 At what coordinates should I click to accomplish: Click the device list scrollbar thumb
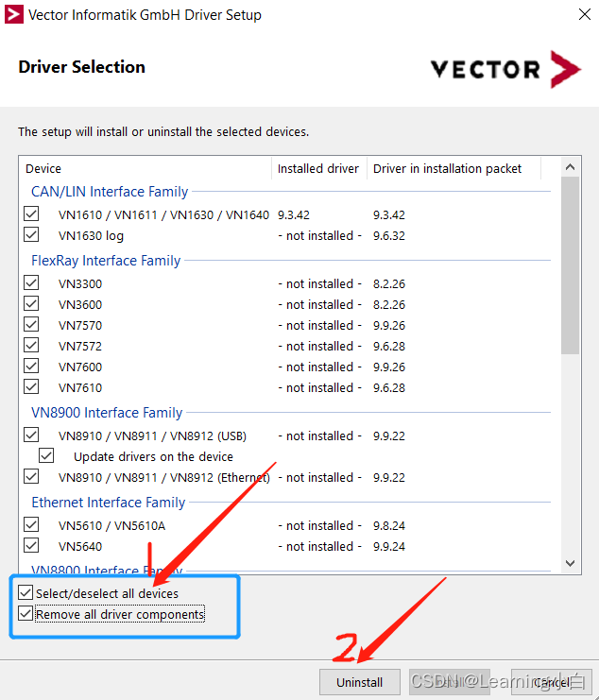point(570,265)
